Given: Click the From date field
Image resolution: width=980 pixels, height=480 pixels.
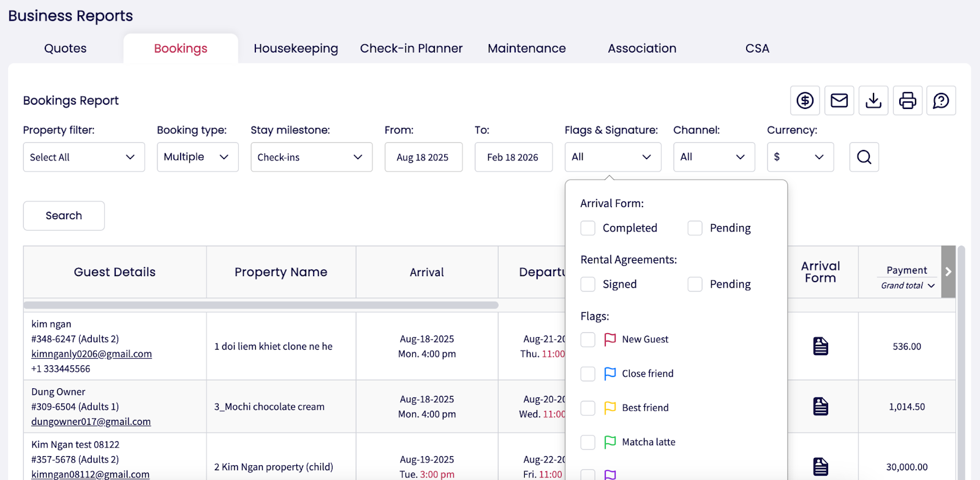Looking at the screenshot, I should pos(423,157).
